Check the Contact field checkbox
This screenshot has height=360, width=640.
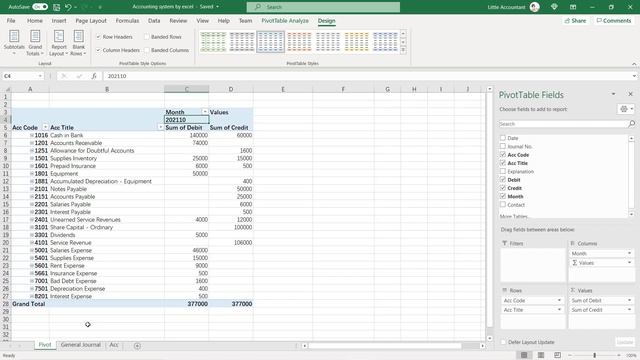pyautogui.click(x=503, y=204)
